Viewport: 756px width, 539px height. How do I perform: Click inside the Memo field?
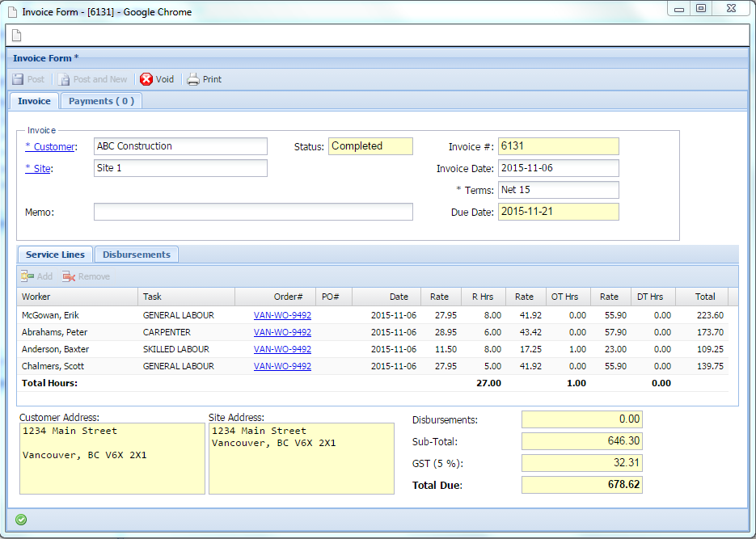coord(253,211)
